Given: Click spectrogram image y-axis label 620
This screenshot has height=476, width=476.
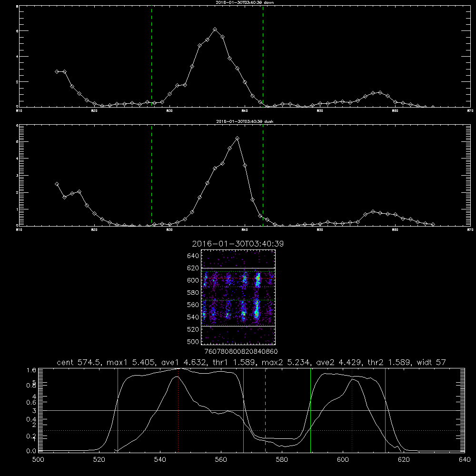Looking at the screenshot, I should tap(193, 268).
